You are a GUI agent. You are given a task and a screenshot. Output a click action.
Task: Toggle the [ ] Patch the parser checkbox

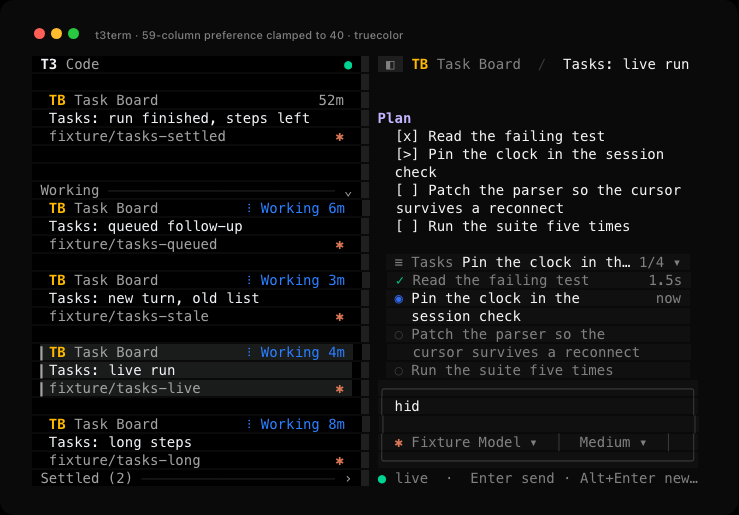click(x=407, y=190)
